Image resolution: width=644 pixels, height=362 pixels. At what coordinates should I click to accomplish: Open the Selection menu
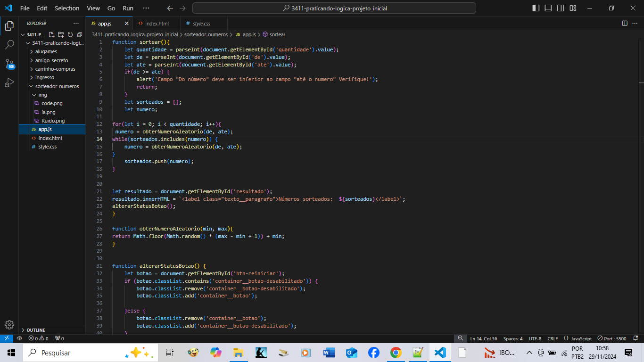(x=67, y=8)
